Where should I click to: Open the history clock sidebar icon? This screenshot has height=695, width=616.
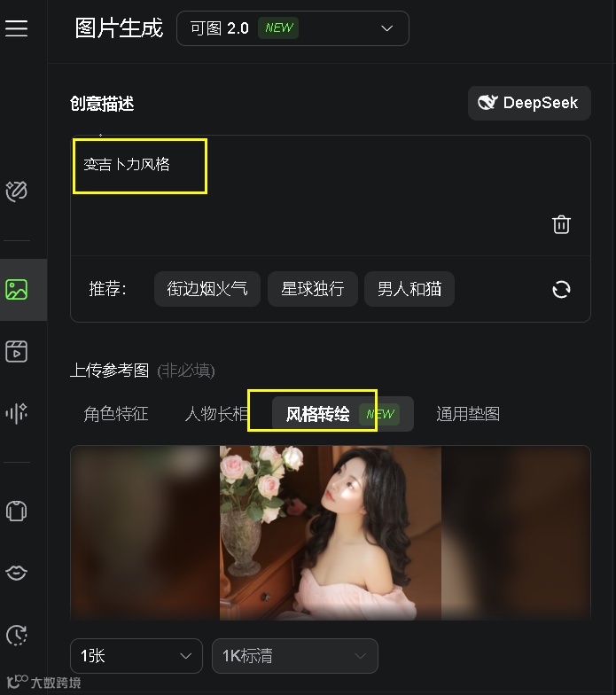[x=16, y=635]
